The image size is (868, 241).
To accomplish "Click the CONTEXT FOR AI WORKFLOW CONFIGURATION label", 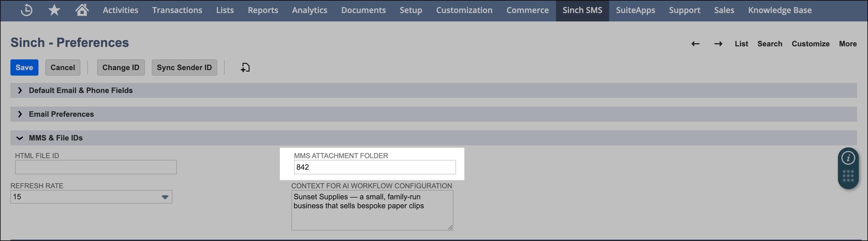I will pos(372,186).
